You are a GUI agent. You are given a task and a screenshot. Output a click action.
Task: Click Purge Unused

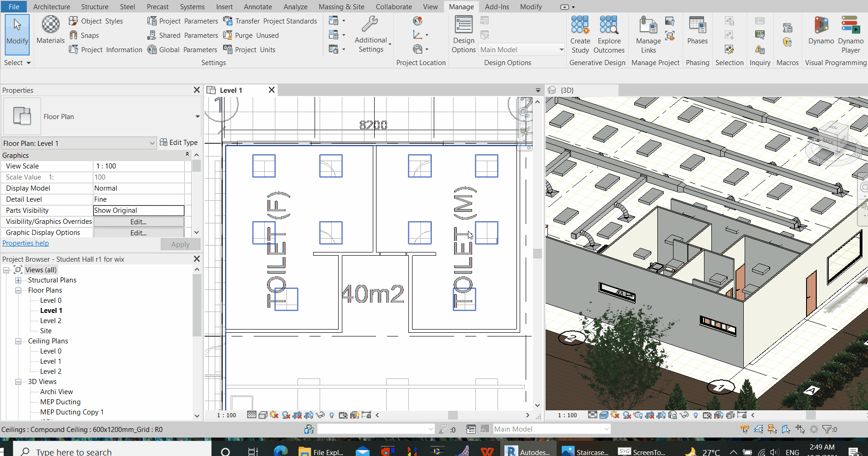pos(251,35)
